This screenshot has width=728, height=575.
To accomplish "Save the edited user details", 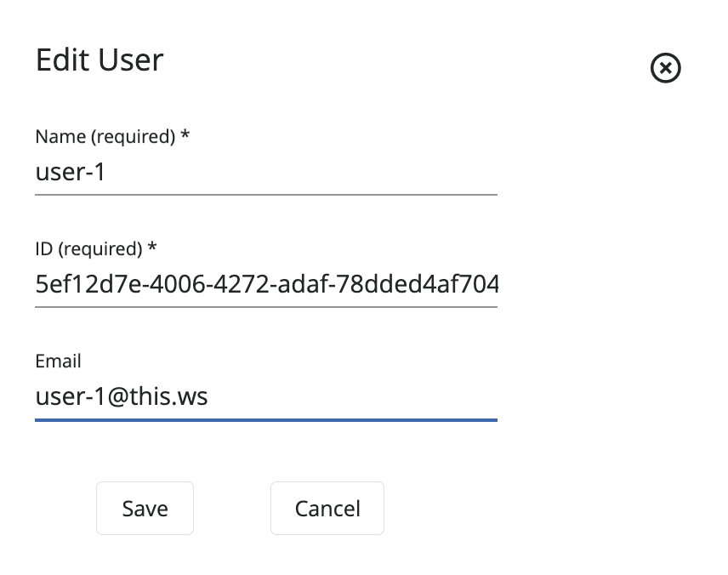I will click(145, 509).
